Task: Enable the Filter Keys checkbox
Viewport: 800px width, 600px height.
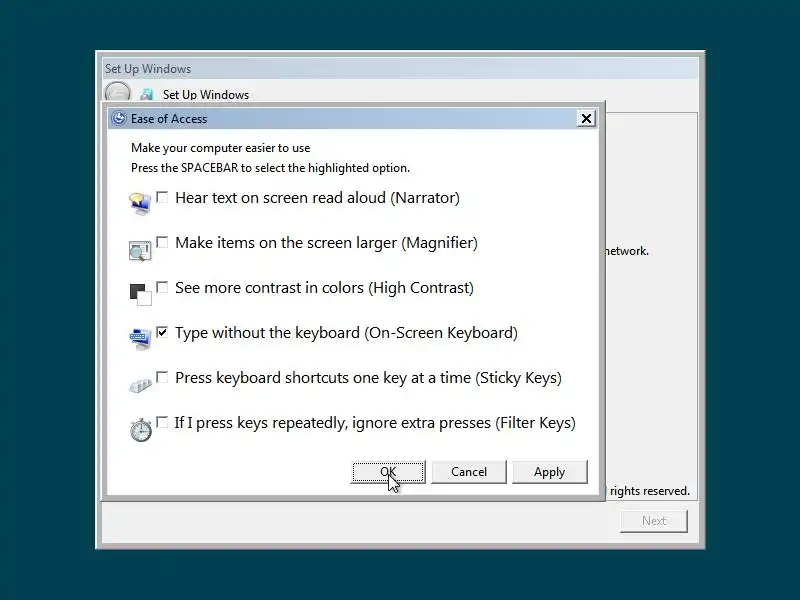Action: pyautogui.click(x=162, y=422)
